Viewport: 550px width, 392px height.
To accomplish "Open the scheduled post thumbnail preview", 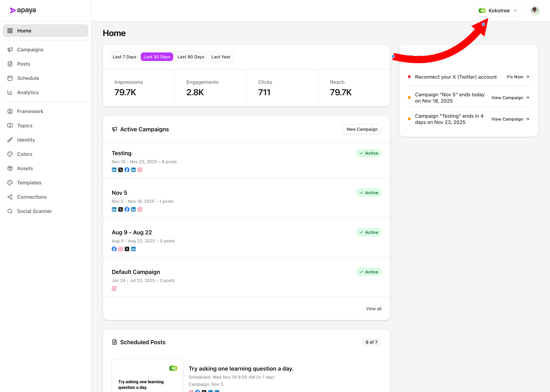I will (x=147, y=375).
